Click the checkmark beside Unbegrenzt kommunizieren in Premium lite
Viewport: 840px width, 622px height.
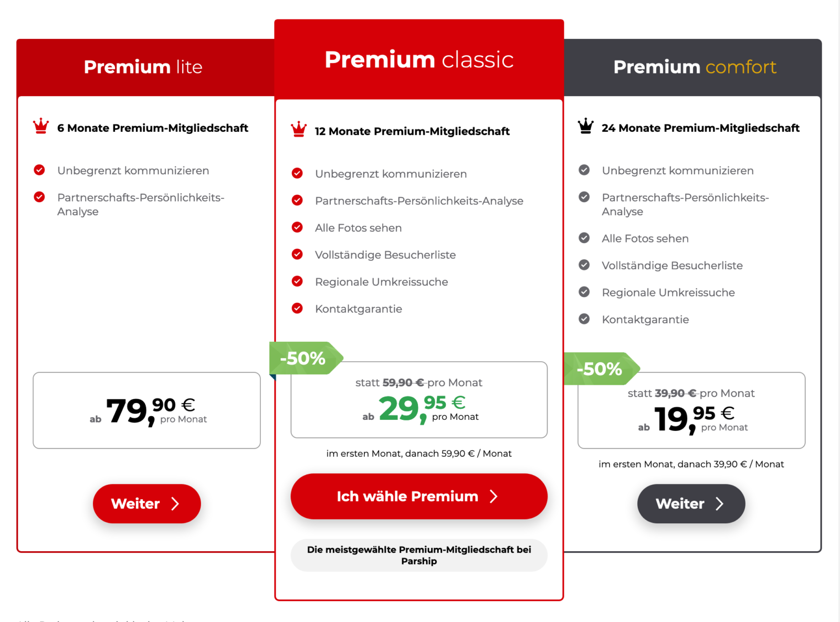pos(39,170)
